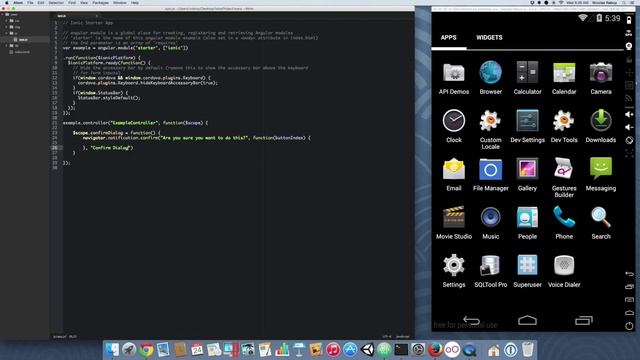Open the Custom Locale app
This screenshot has height=360, width=640.
point(490,129)
